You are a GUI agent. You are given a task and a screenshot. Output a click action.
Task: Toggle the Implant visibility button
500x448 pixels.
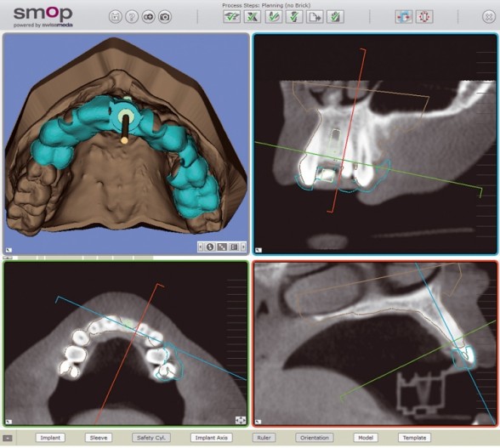50,438
